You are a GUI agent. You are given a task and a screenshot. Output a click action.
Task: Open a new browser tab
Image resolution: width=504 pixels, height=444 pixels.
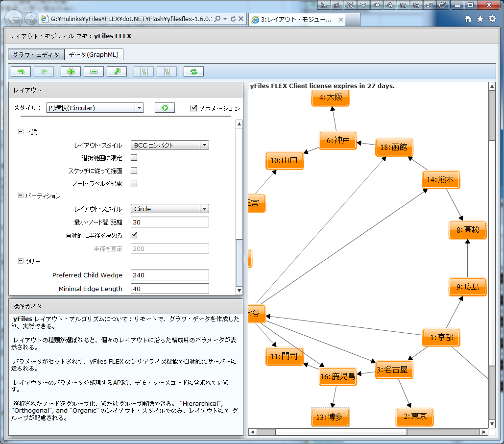pos(353,20)
